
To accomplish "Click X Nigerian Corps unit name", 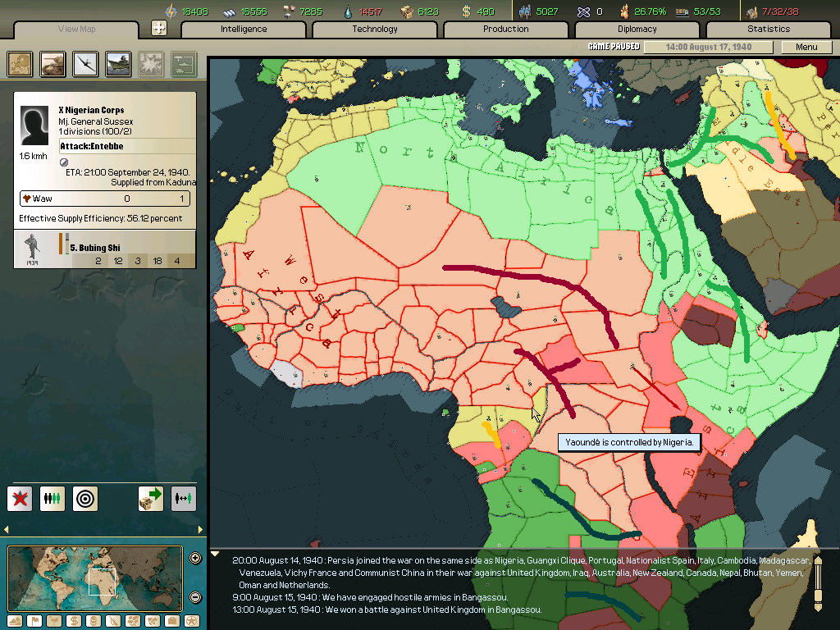I will [92, 110].
